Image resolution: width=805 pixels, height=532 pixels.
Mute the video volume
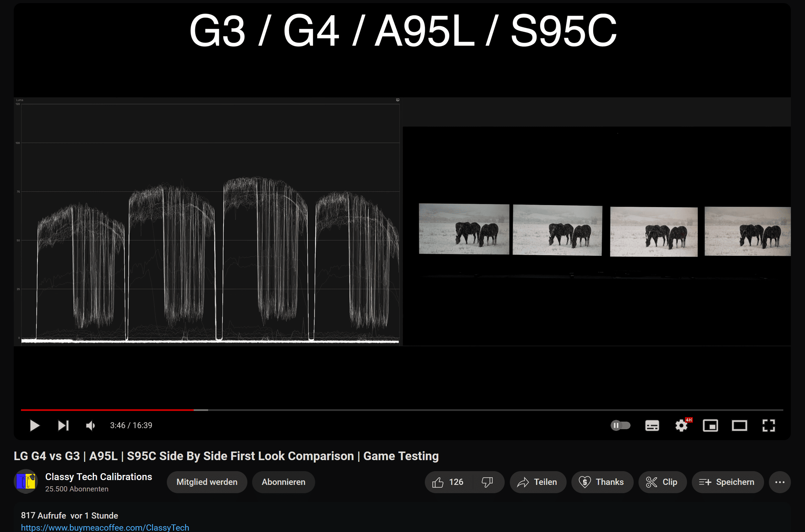90,426
